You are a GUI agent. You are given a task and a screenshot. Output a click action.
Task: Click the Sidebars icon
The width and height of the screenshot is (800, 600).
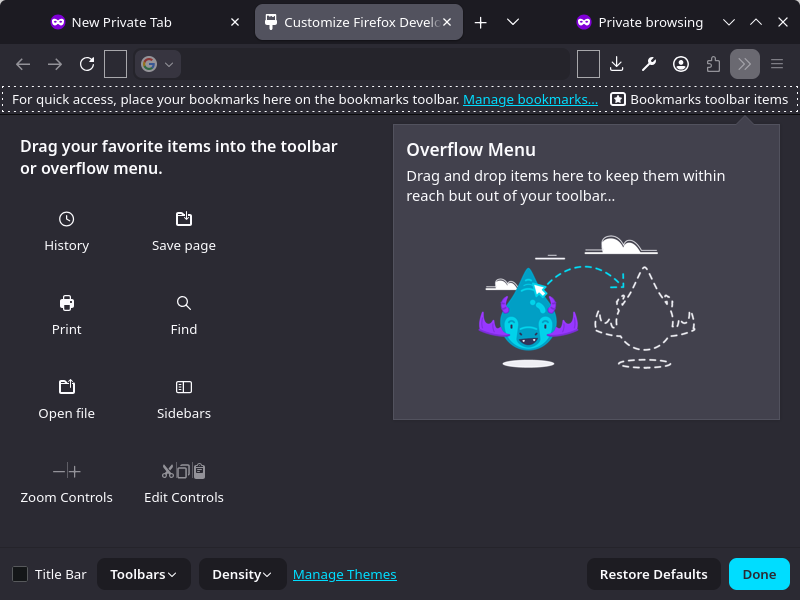click(x=183, y=387)
